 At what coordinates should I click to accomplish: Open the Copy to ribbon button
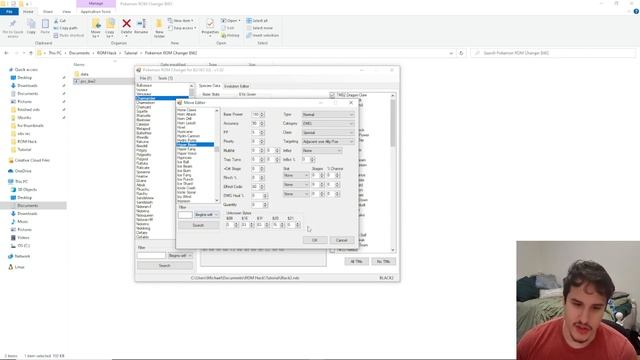110,29
